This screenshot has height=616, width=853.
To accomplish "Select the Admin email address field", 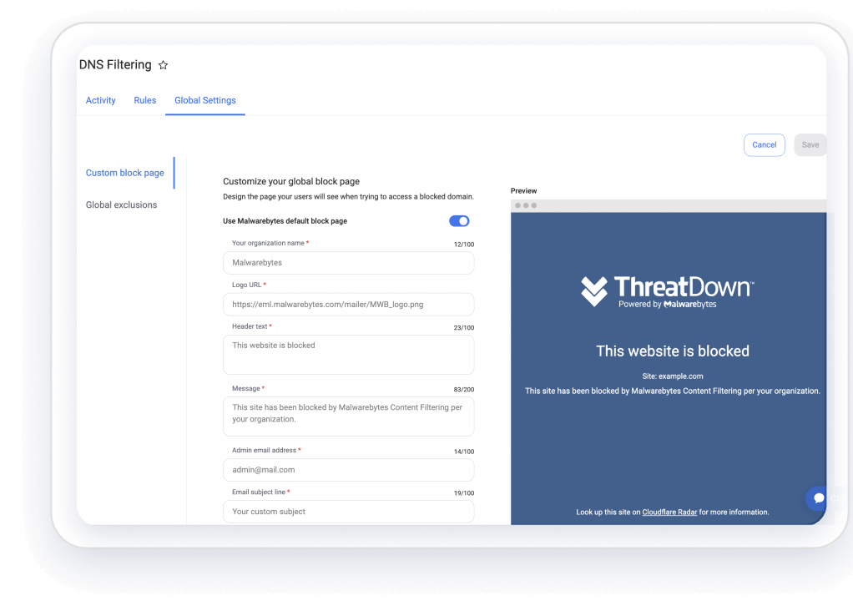I will tap(349, 470).
